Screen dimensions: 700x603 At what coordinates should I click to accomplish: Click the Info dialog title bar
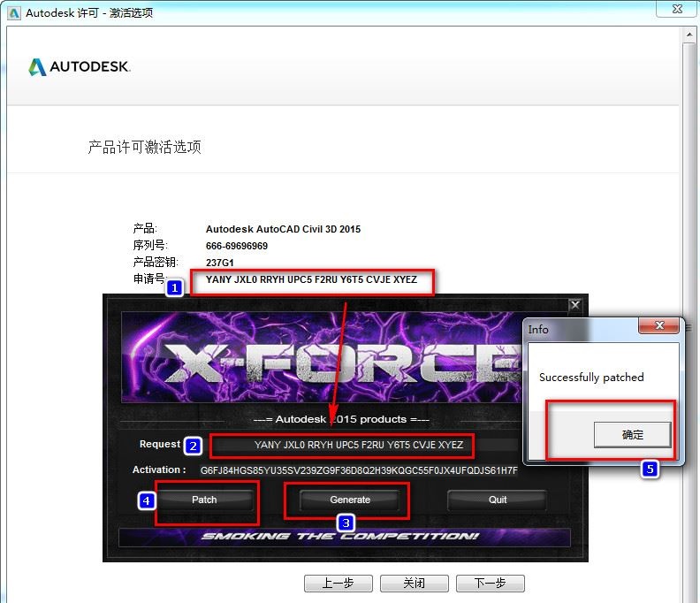coord(581,330)
